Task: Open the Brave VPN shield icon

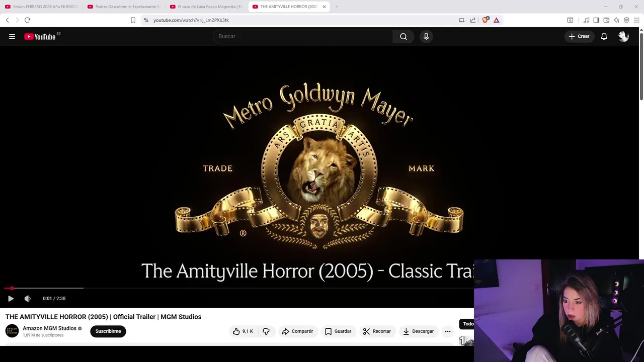Action: 626,20
